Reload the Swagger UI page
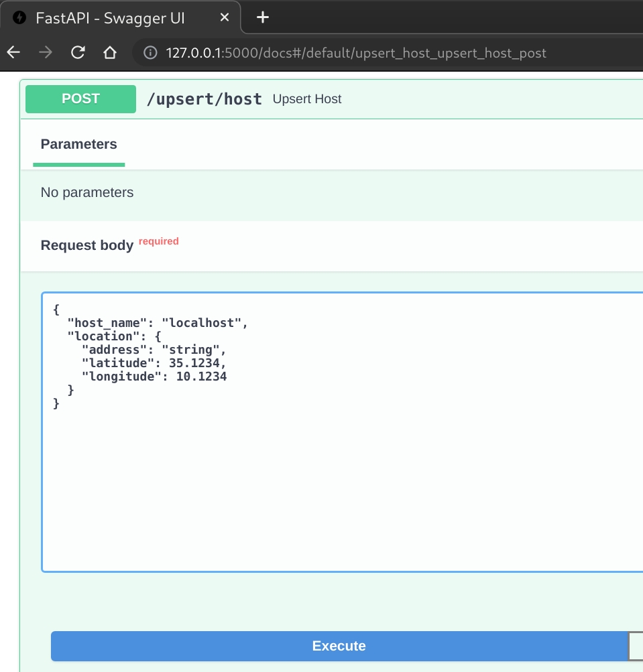643x672 pixels. pyautogui.click(x=78, y=53)
